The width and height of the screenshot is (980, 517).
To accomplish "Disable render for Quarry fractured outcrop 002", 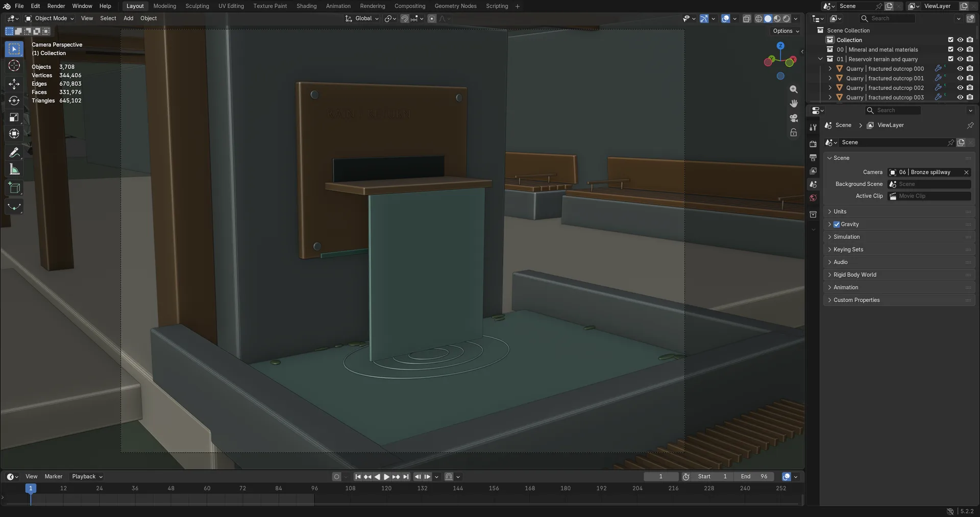I will coord(970,88).
